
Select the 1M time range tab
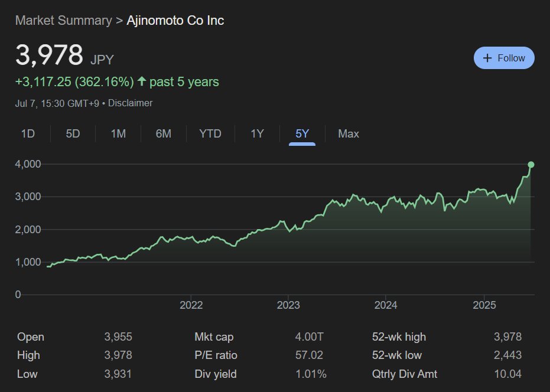[118, 133]
